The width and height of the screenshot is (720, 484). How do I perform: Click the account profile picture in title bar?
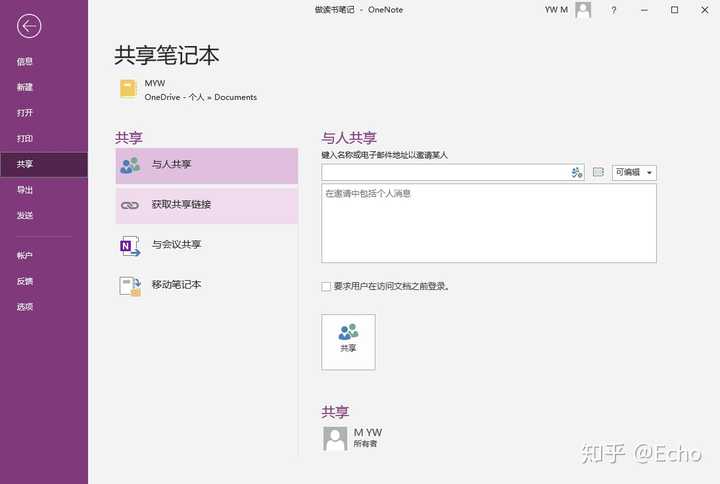coord(583,10)
